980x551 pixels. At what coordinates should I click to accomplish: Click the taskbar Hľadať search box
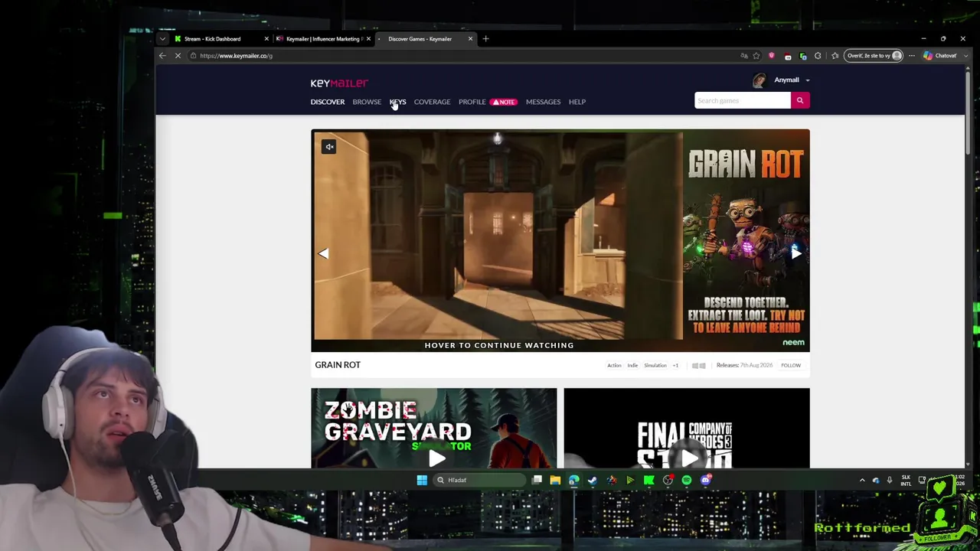479,481
